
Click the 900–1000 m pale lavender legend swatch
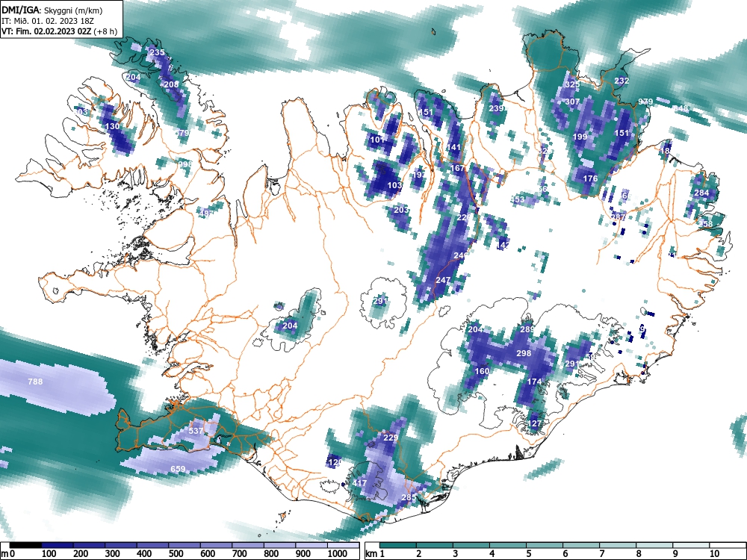(x=311, y=545)
